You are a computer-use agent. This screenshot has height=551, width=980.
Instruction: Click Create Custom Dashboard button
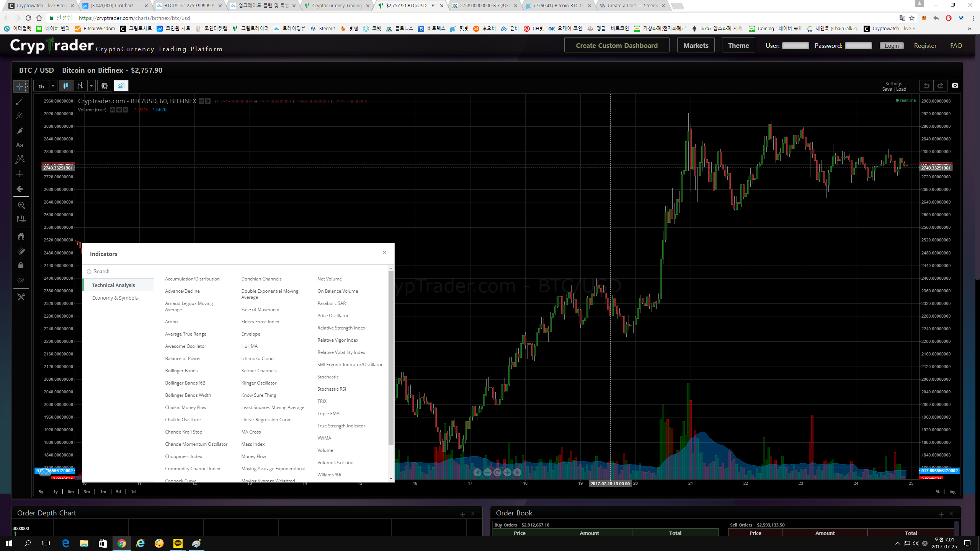coord(617,46)
